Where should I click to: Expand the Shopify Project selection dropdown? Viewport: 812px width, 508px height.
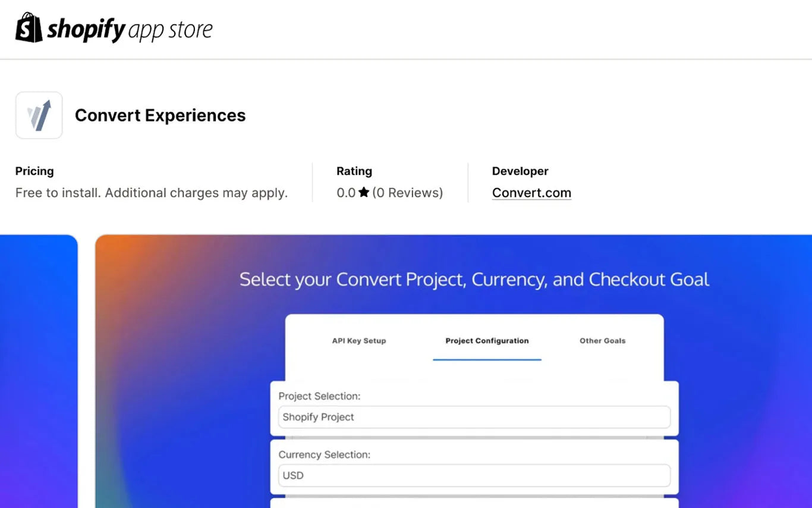click(474, 417)
